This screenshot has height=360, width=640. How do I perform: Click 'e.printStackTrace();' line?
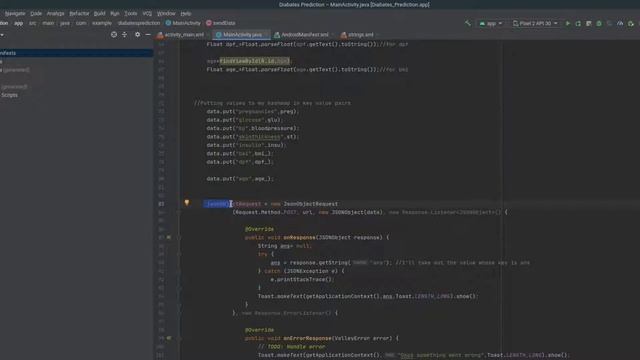pyautogui.click(x=302, y=280)
